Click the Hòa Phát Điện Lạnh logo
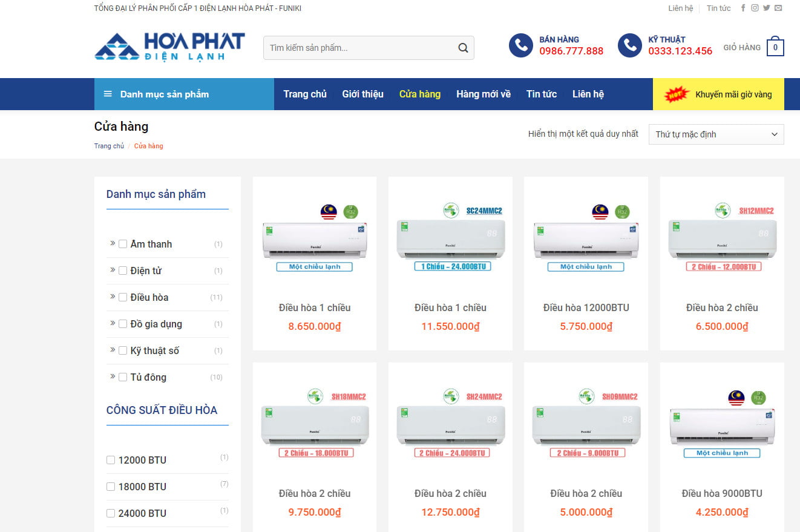 point(169,47)
